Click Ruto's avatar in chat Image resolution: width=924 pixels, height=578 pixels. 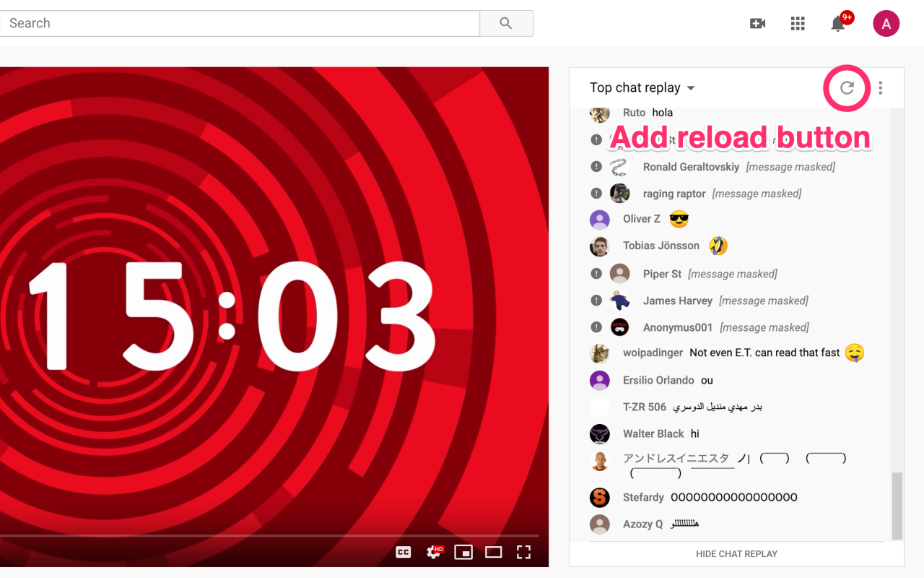pos(599,113)
